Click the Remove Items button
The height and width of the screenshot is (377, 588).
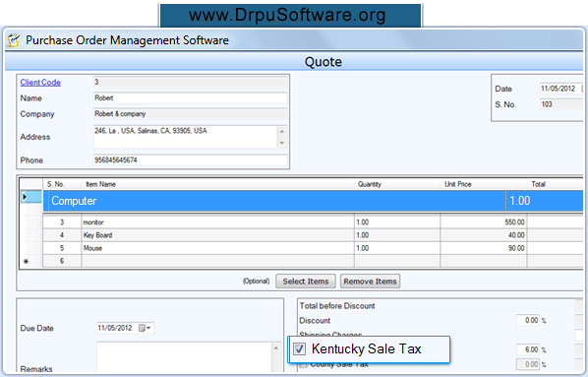pos(370,282)
